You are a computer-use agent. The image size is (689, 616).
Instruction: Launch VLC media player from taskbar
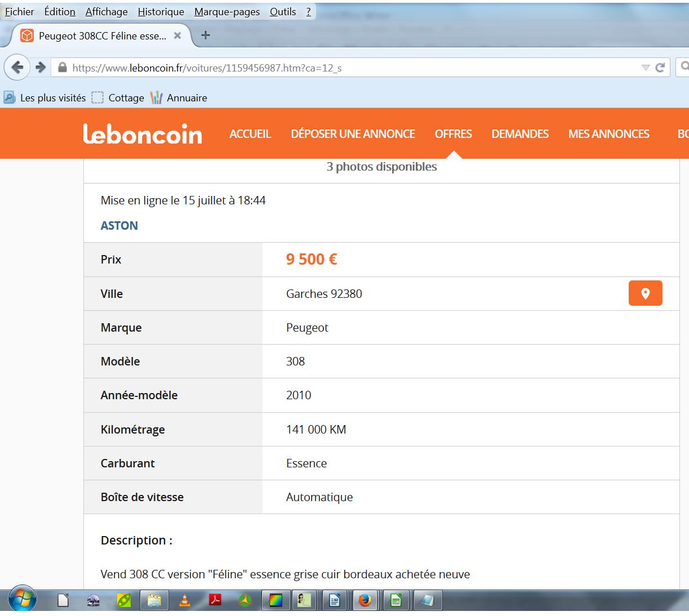(184, 601)
